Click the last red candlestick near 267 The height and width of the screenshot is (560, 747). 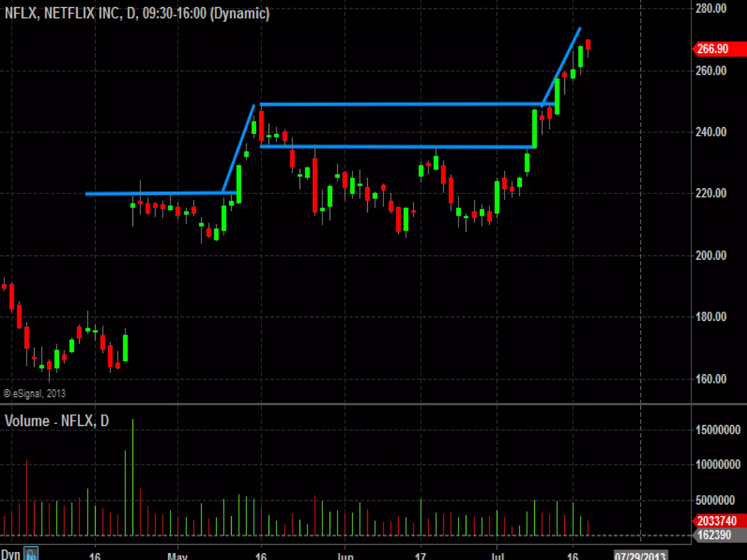pos(588,44)
